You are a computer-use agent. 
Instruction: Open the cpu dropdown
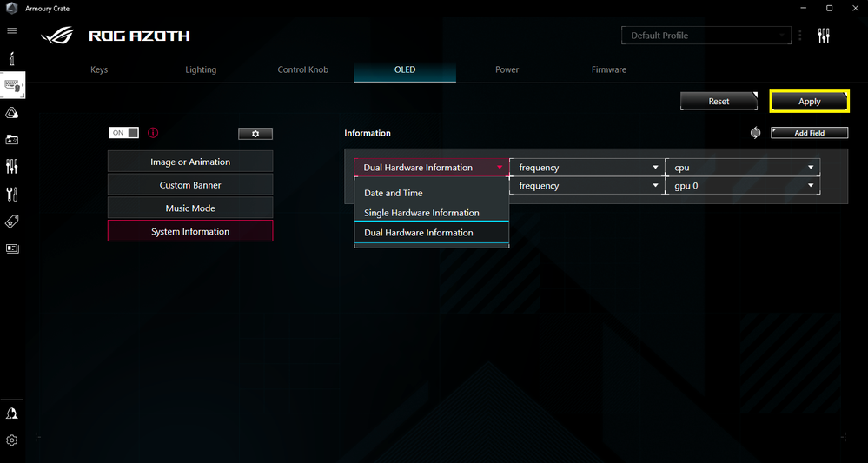743,168
